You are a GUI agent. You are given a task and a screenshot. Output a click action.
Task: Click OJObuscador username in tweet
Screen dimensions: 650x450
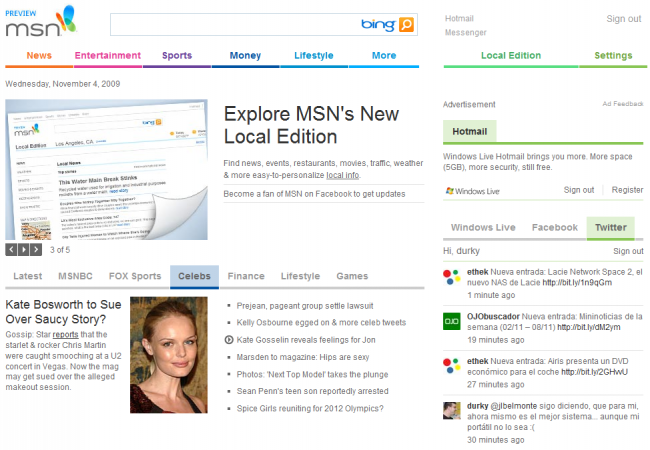(x=493, y=317)
